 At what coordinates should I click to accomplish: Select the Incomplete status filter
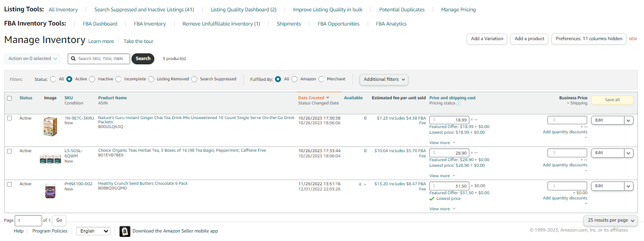[118, 79]
